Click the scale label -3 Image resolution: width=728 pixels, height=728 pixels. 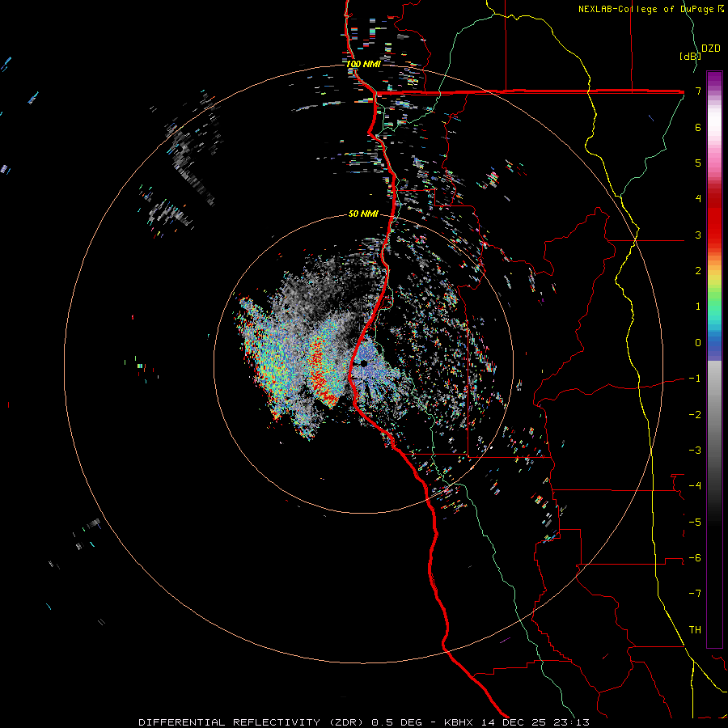[695, 450]
